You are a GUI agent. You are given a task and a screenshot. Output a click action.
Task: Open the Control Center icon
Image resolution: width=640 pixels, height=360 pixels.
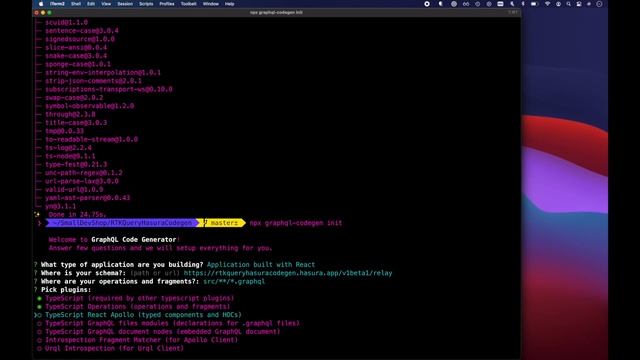(x=579, y=4)
